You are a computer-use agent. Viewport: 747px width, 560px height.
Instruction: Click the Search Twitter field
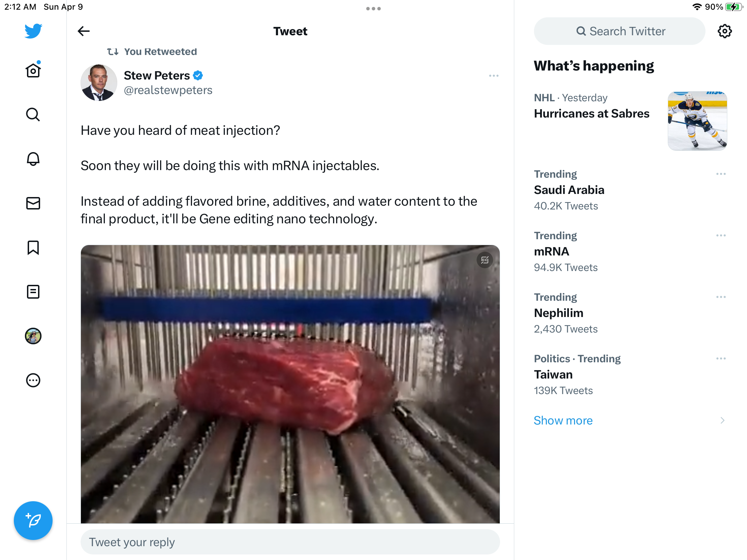coord(620,31)
